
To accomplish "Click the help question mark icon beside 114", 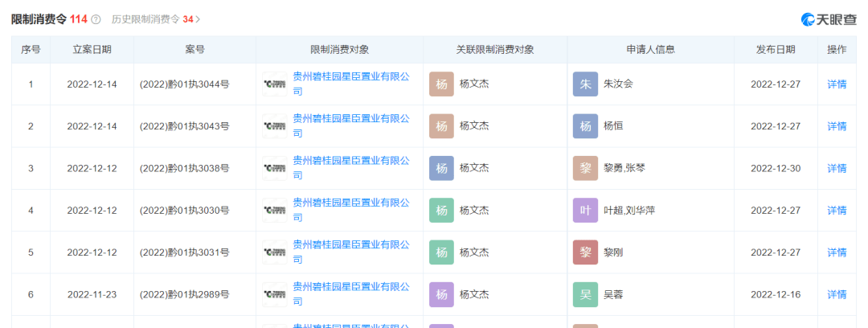I will pos(96,19).
